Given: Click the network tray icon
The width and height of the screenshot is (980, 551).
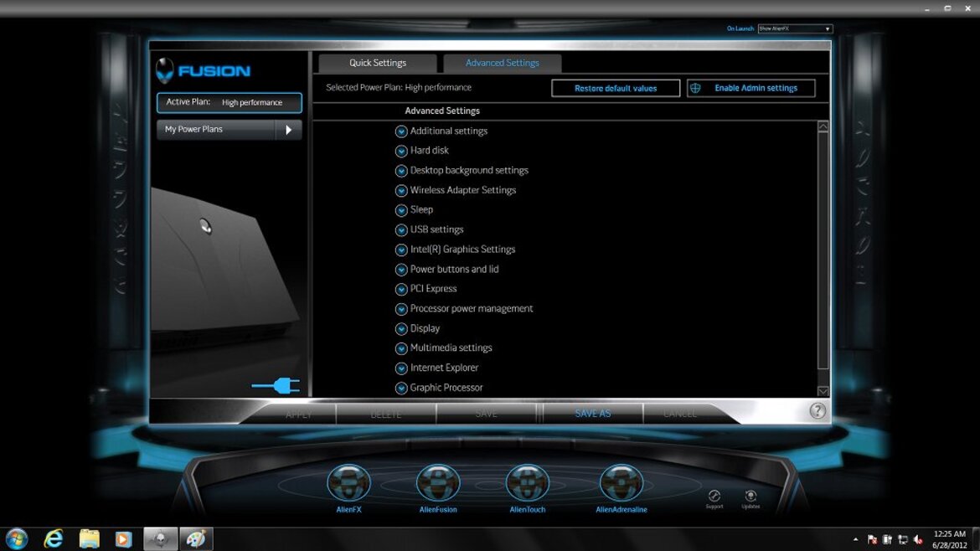Looking at the screenshot, I should tap(902, 539).
